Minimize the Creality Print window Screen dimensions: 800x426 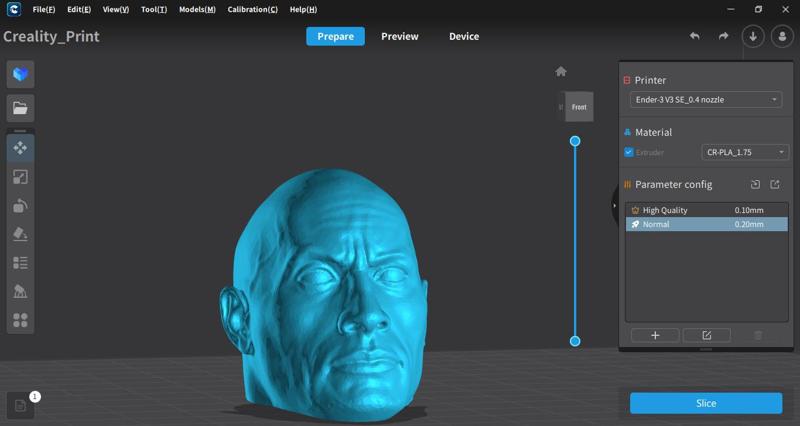[x=731, y=9]
